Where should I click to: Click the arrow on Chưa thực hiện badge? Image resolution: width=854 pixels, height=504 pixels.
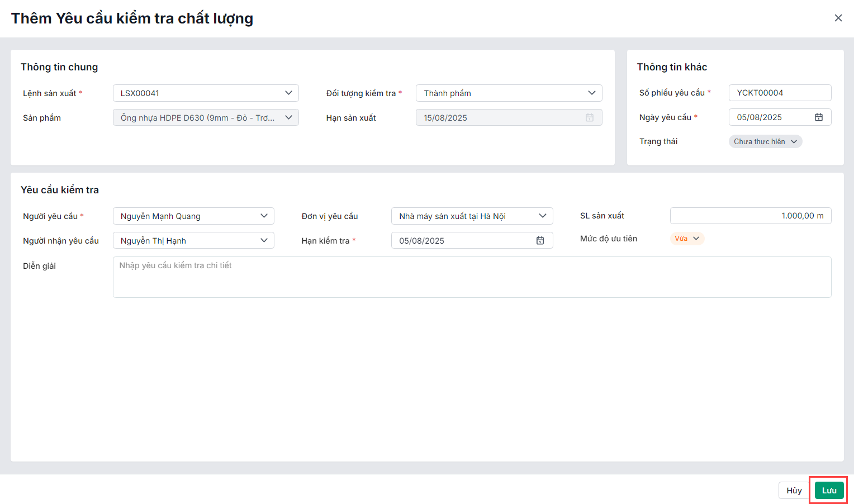point(794,142)
